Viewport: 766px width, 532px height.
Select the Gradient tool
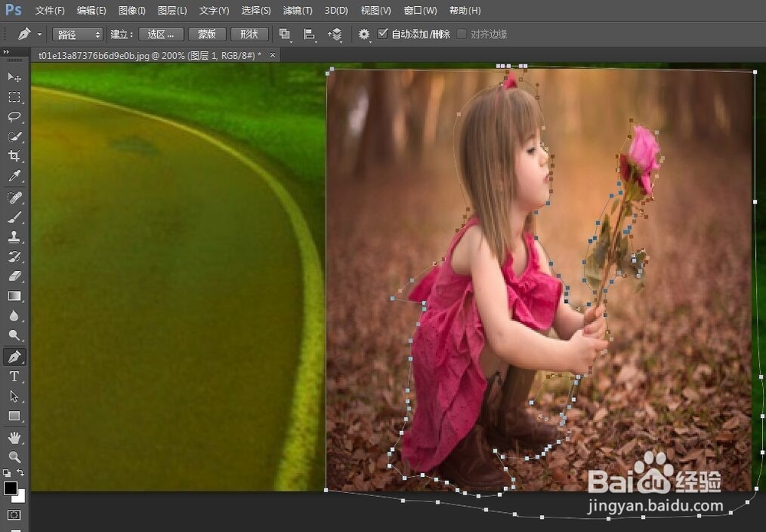coord(14,295)
